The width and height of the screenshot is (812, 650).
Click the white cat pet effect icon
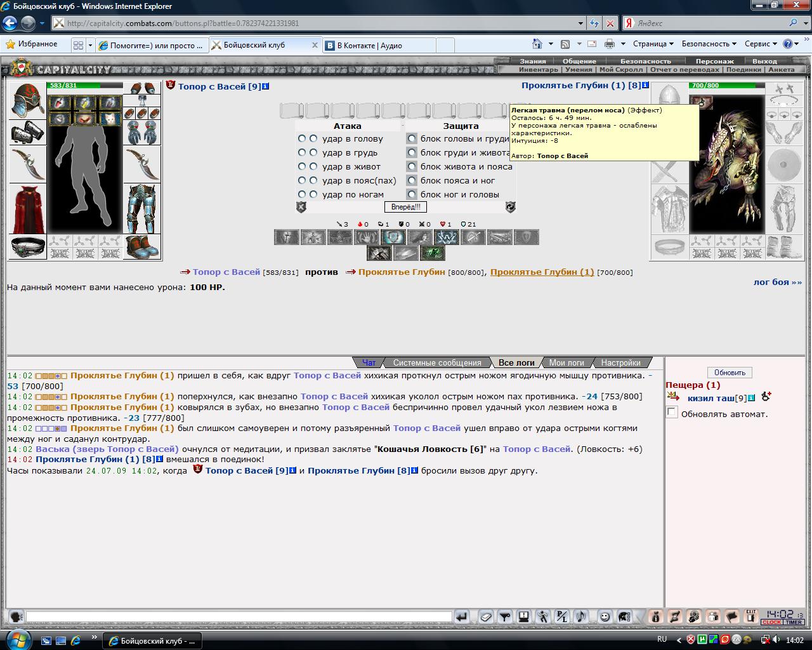point(110,119)
